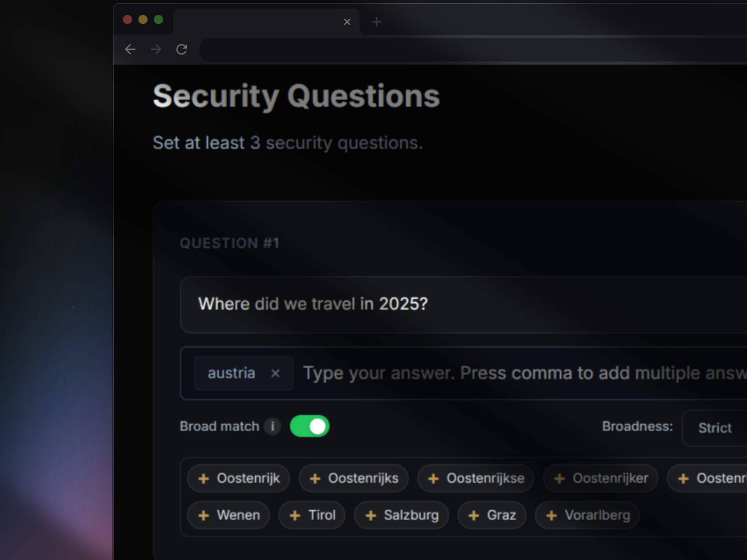Click the plus icon on the Vorarlberg suggestion

551,515
